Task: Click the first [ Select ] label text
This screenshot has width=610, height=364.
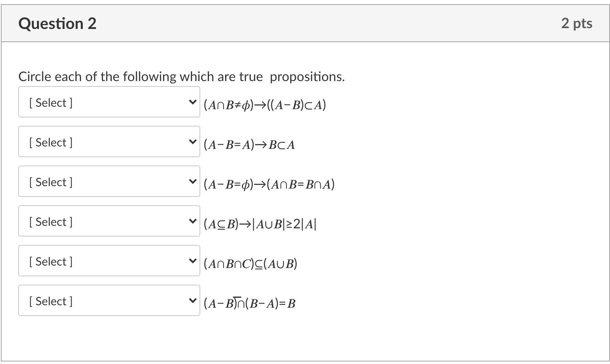Action: coord(50,103)
